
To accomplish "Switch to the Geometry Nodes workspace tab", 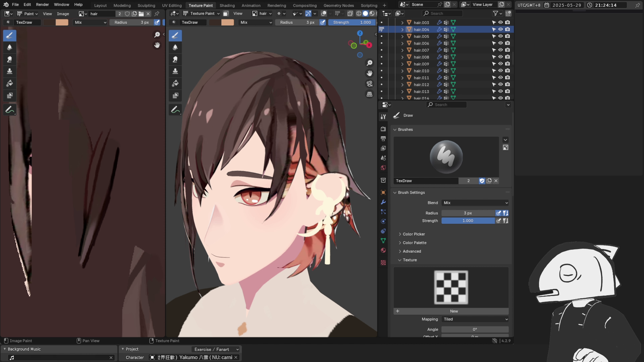I will pyautogui.click(x=338, y=5).
